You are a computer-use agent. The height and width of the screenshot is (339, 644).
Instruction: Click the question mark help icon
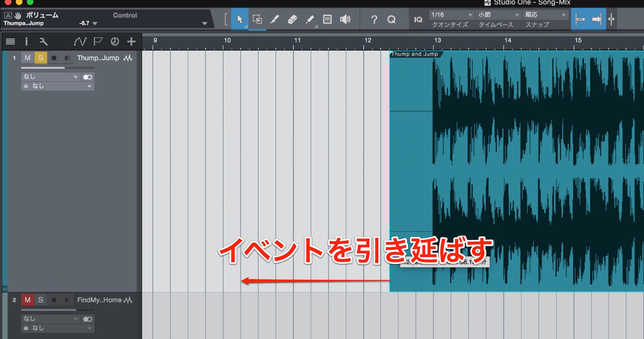coord(374,20)
